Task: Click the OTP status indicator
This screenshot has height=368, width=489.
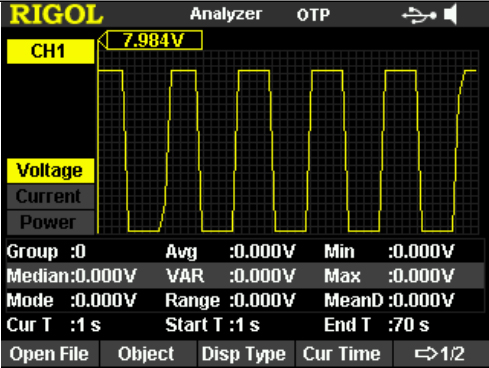Action: coord(313,15)
